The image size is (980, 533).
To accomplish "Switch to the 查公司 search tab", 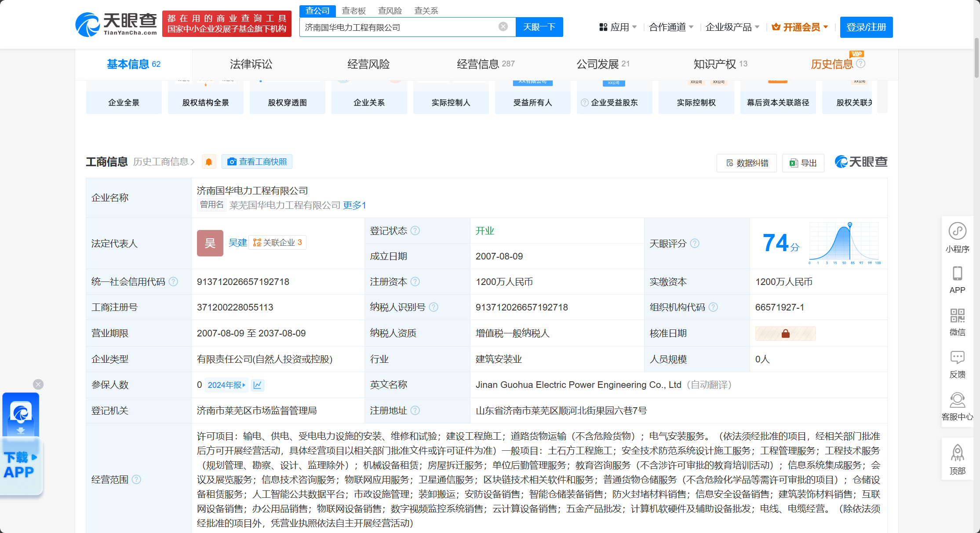I will (x=317, y=11).
